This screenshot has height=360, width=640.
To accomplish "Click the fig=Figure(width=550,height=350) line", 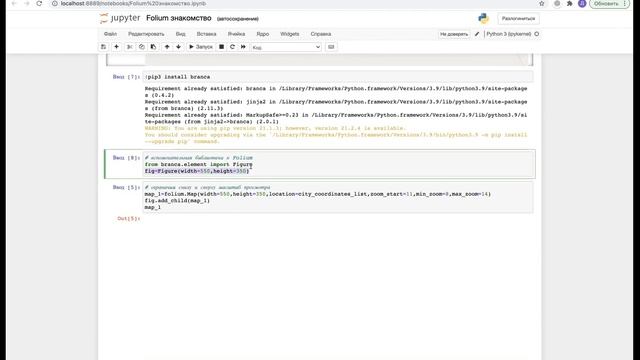I will point(197,171).
